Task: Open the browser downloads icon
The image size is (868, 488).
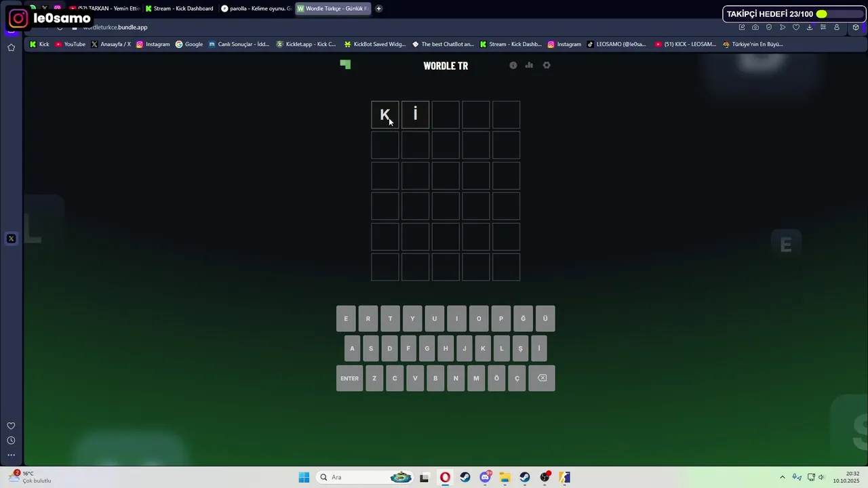Action: (810, 27)
